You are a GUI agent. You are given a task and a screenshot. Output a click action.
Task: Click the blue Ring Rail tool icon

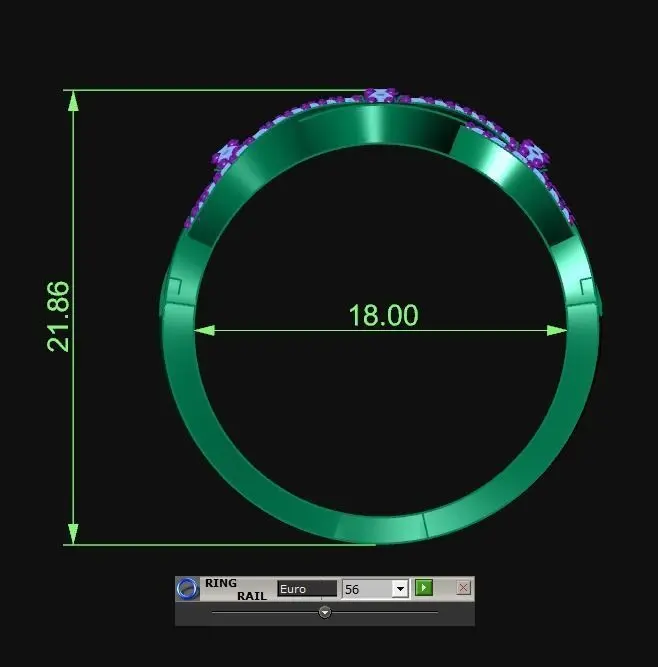click(x=188, y=589)
